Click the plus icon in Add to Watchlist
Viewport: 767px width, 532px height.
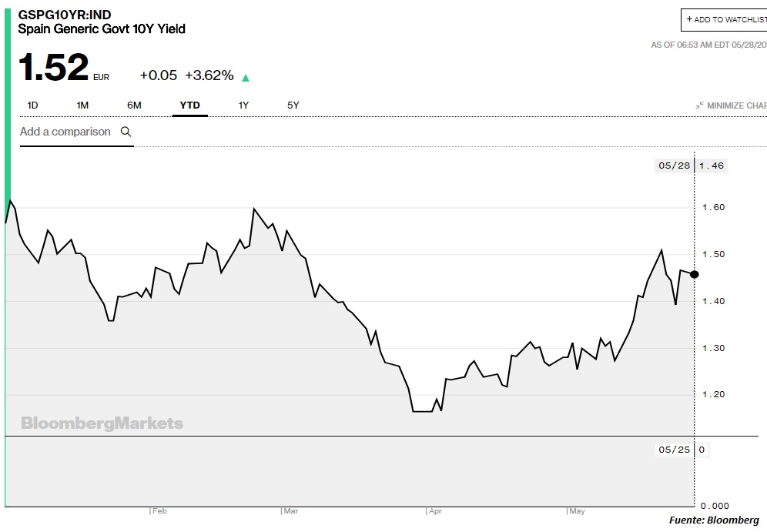click(x=689, y=19)
